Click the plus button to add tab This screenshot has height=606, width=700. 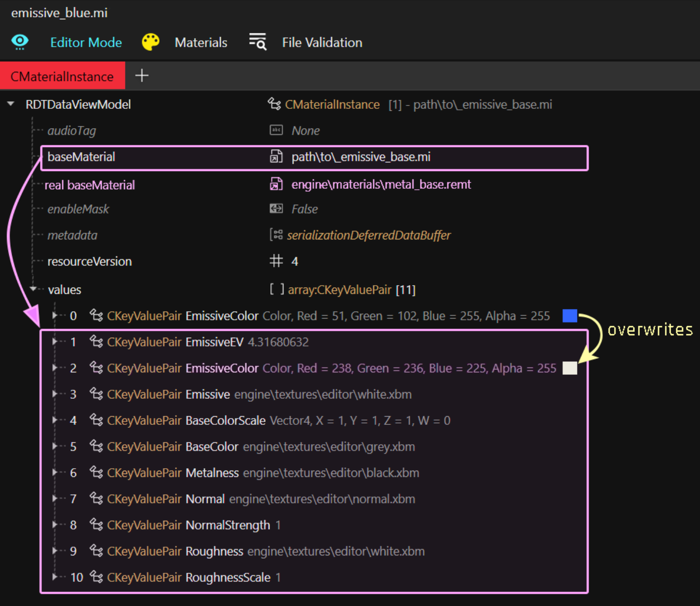(142, 76)
